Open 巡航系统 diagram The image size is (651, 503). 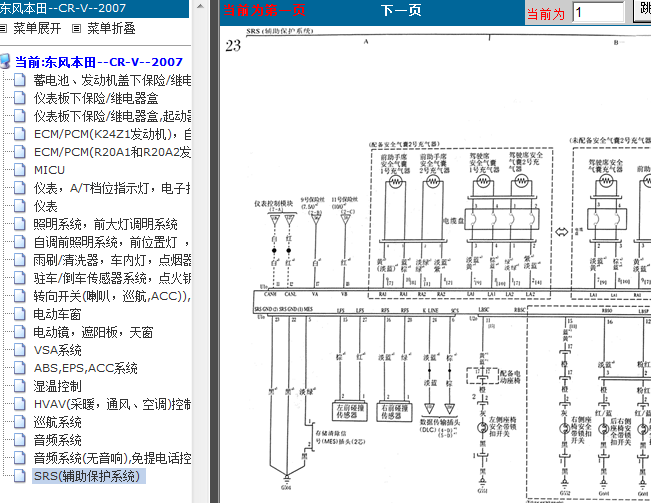click(x=57, y=422)
